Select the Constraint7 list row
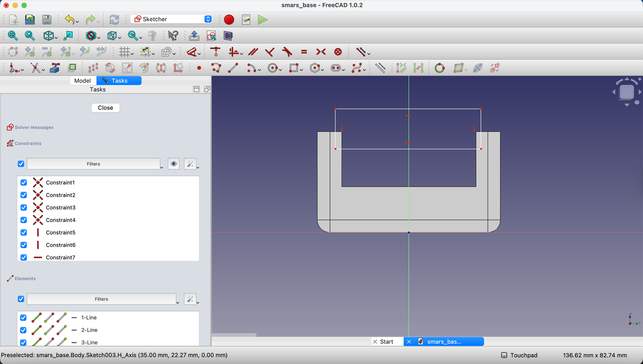Screen dimensions: 643x364 click(108, 257)
